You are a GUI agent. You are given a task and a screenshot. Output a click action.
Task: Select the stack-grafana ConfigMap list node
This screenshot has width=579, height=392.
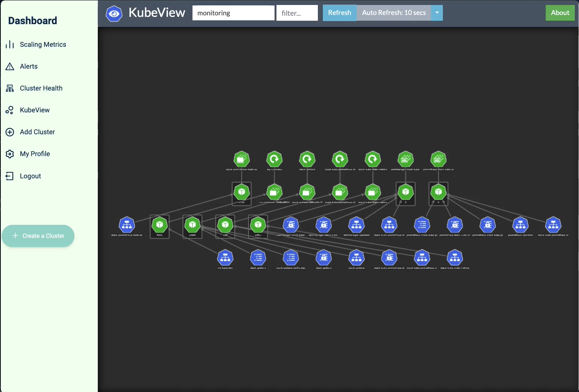[x=258, y=258]
